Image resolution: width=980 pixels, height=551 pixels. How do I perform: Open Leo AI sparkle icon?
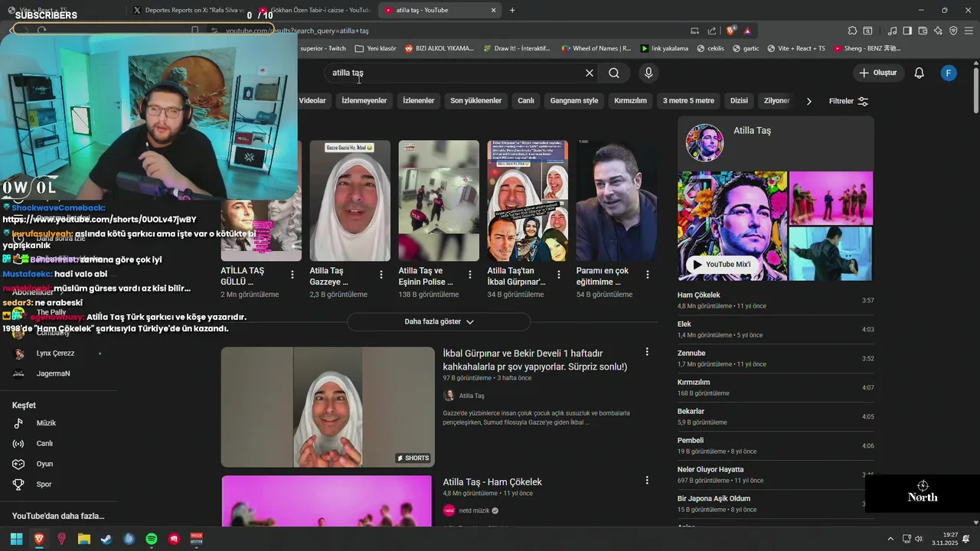938,31
